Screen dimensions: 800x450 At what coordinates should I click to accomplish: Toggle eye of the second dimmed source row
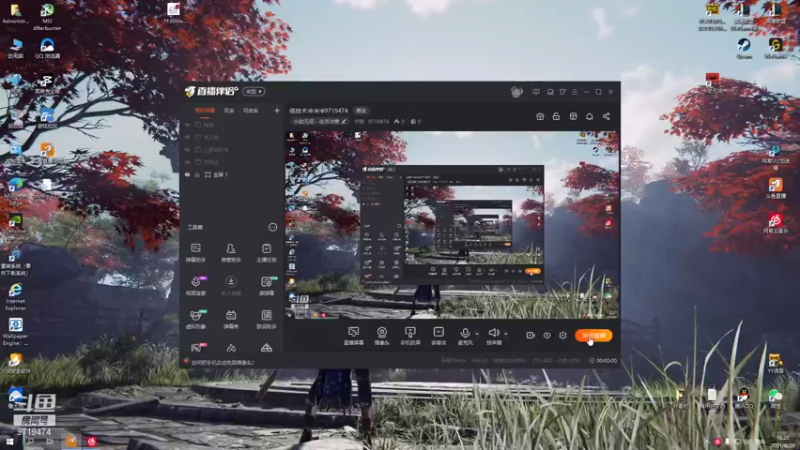tap(187, 137)
